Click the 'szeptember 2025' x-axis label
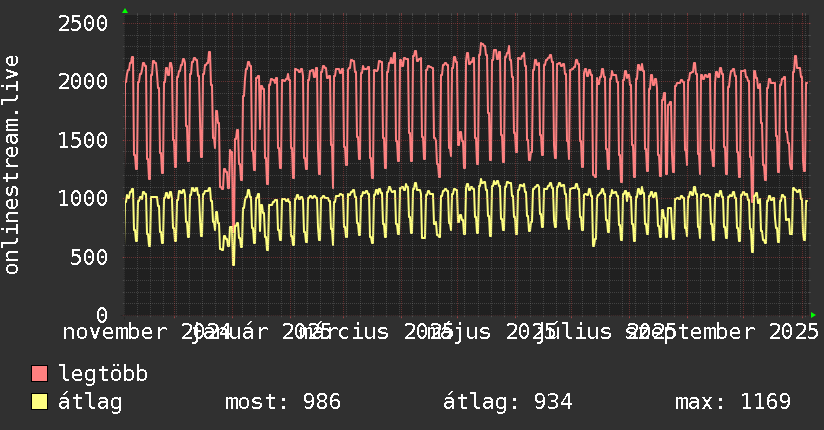Viewport: 824px width, 430px height. tap(720, 332)
